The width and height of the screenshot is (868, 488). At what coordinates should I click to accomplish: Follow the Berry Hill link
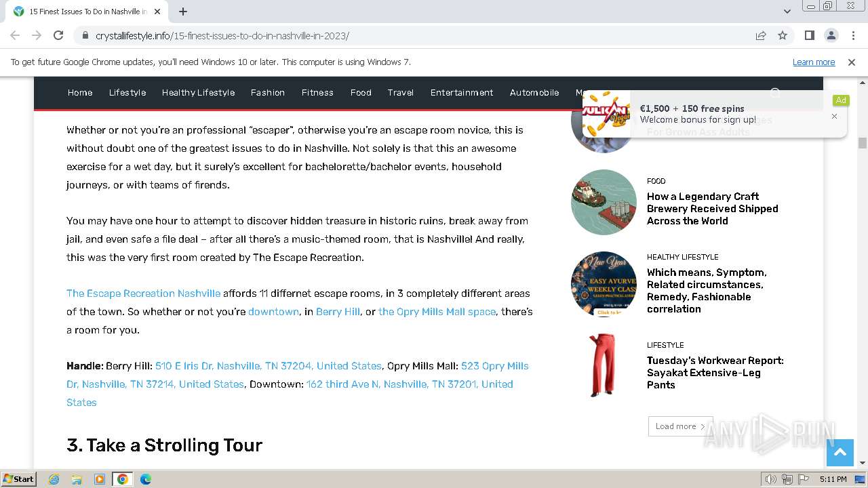click(x=338, y=312)
